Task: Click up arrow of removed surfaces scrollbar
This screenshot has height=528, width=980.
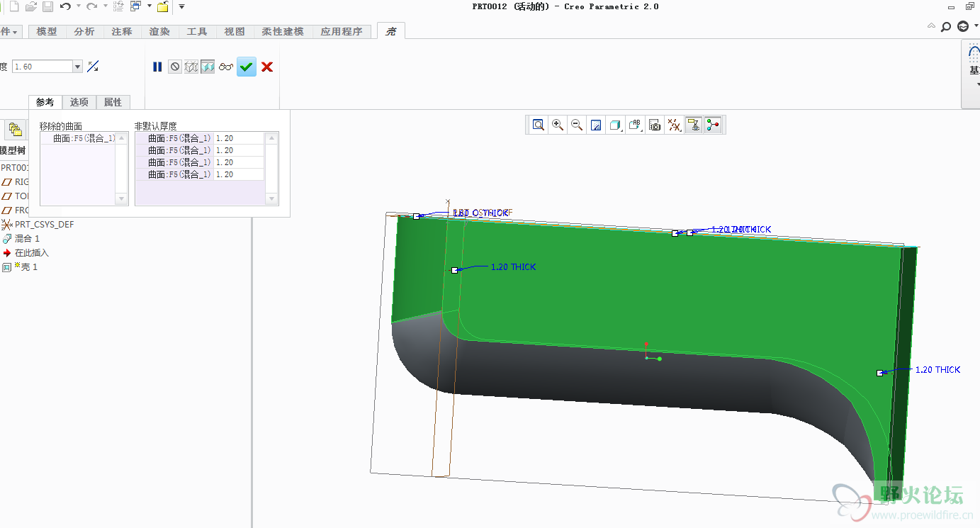Action: tap(122, 138)
